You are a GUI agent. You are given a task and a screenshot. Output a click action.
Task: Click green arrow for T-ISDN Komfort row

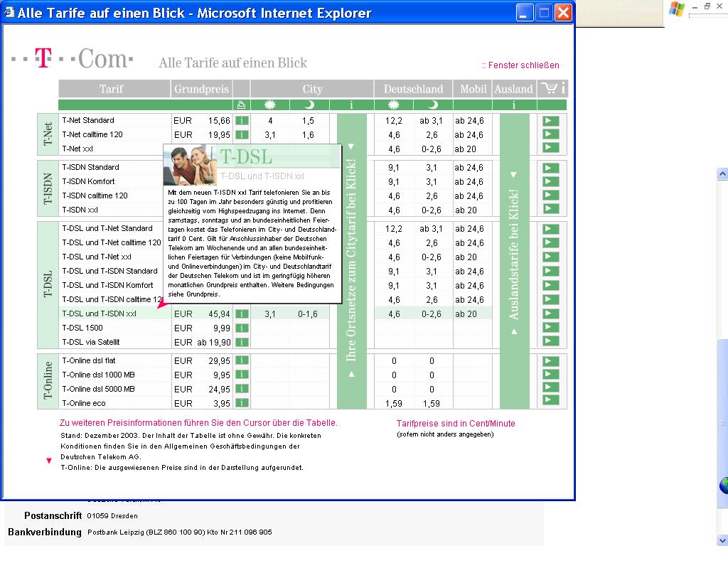[x=551, y=181]
